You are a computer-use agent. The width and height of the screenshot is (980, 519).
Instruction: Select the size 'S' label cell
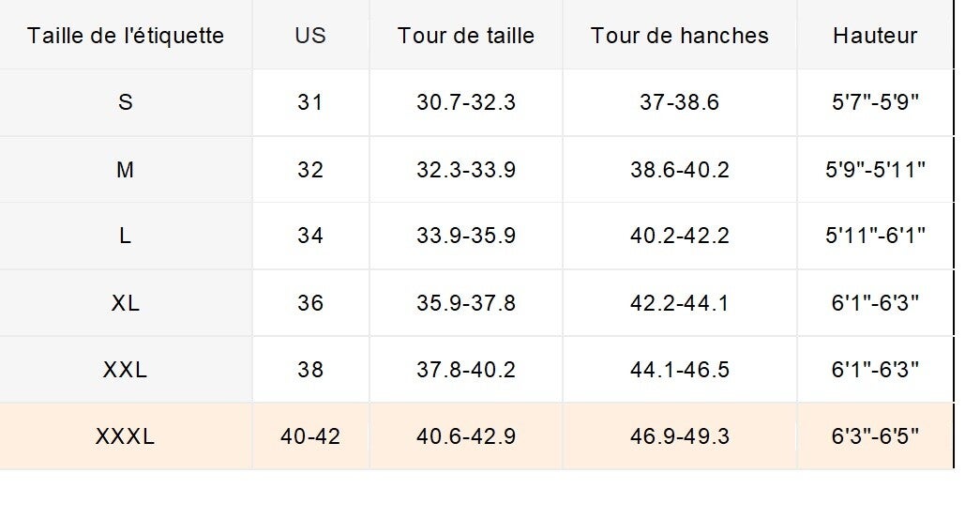(126, 102)
